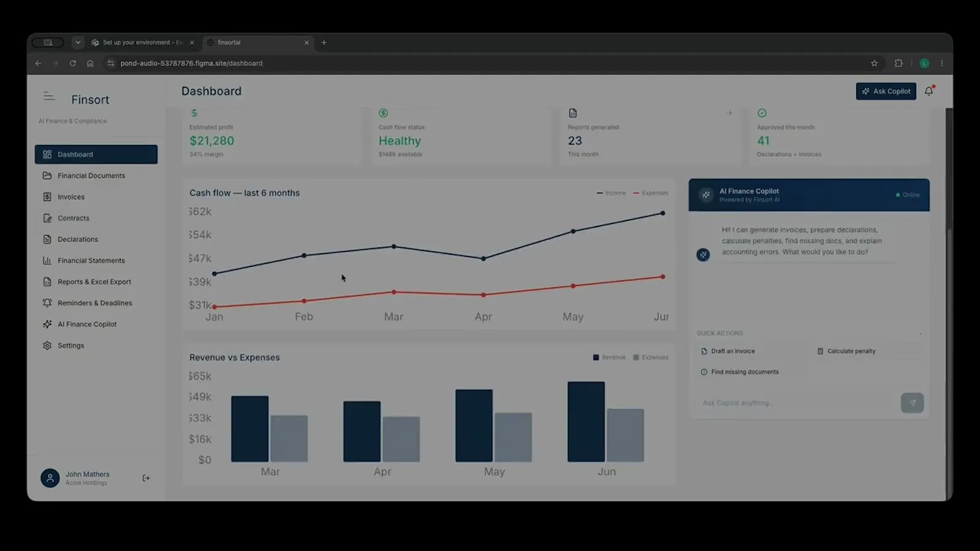Click the Reports generated document icon
The height and width of the screenshot is (551, 980).
[x=573, y=113]
